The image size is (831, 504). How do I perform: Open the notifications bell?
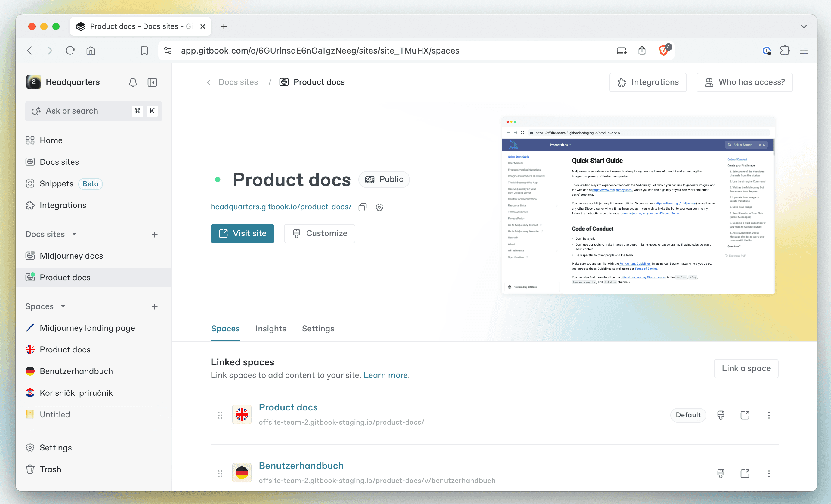pos(133,82)
